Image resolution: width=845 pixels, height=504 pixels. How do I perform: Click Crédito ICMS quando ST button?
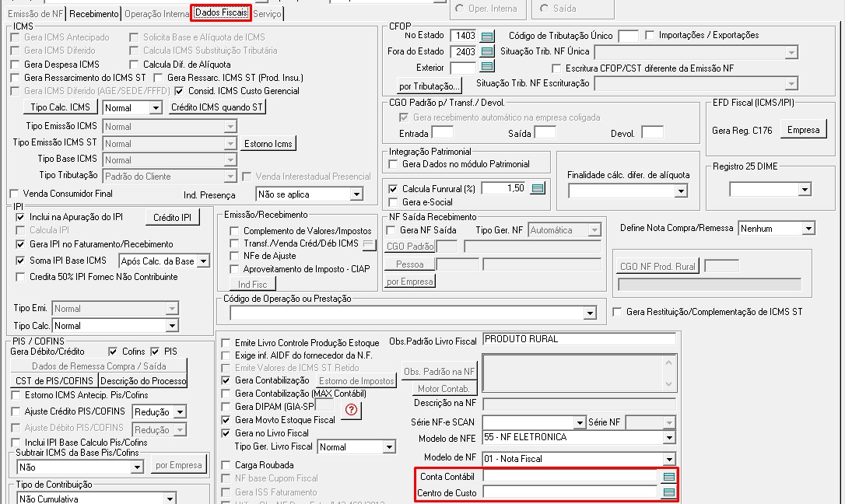[216, 107]
